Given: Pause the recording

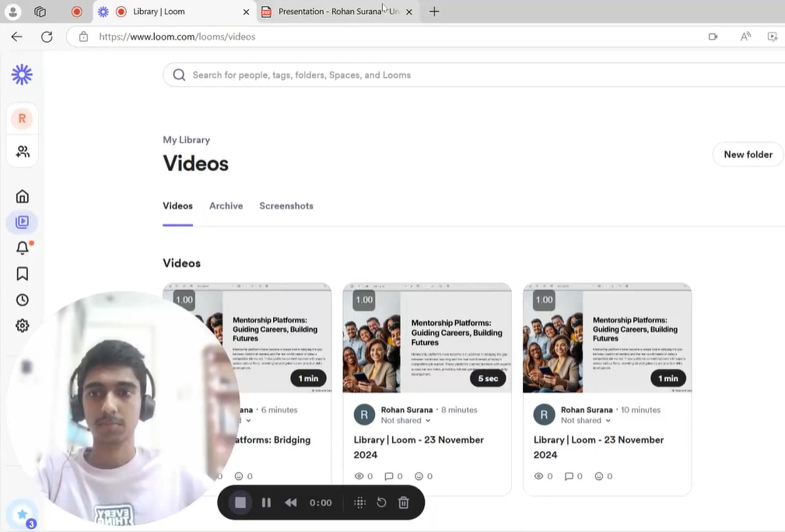Looking at the screenshot, I should (266, 502).
